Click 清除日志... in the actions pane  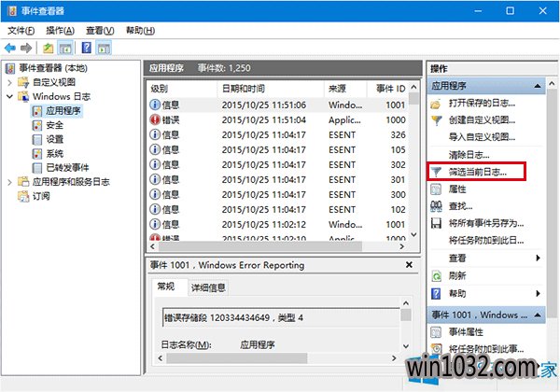pos(469,154)
